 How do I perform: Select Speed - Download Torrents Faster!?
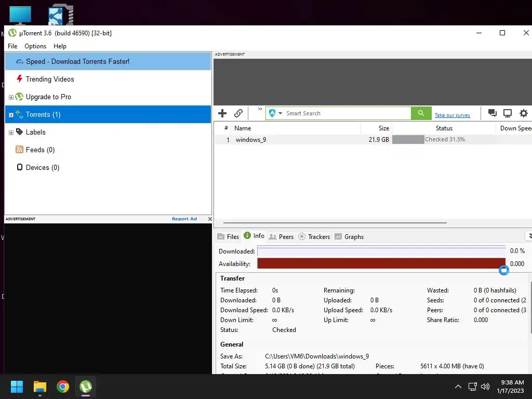108,61
